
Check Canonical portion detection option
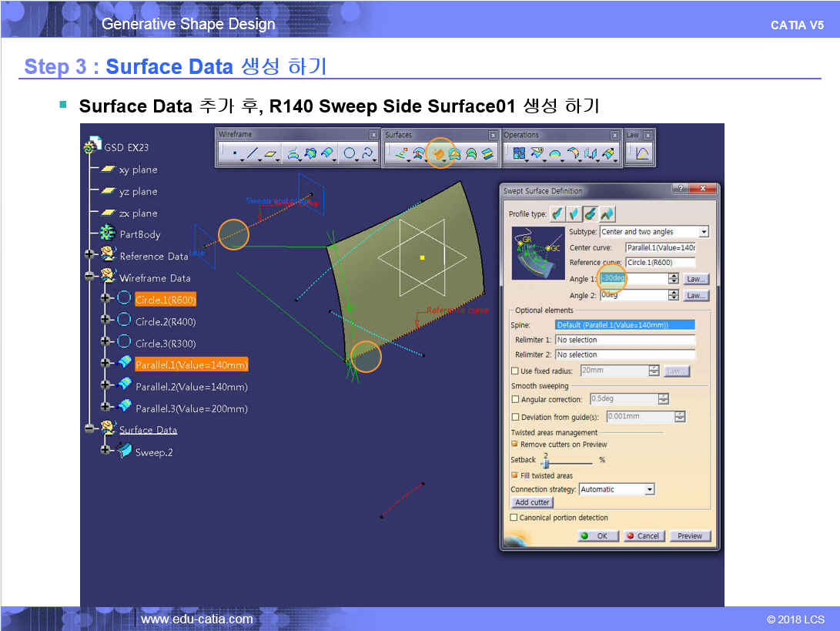click(x=514, y=518)
